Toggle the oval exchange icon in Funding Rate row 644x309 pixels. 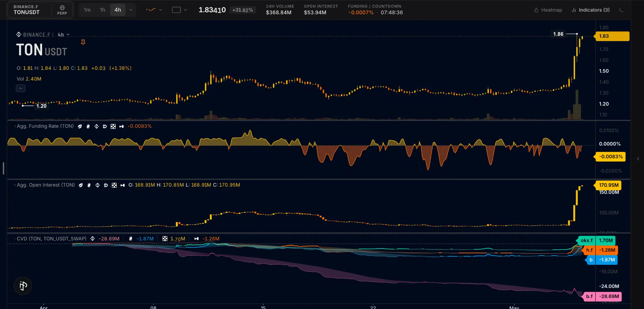click(88, 126)
